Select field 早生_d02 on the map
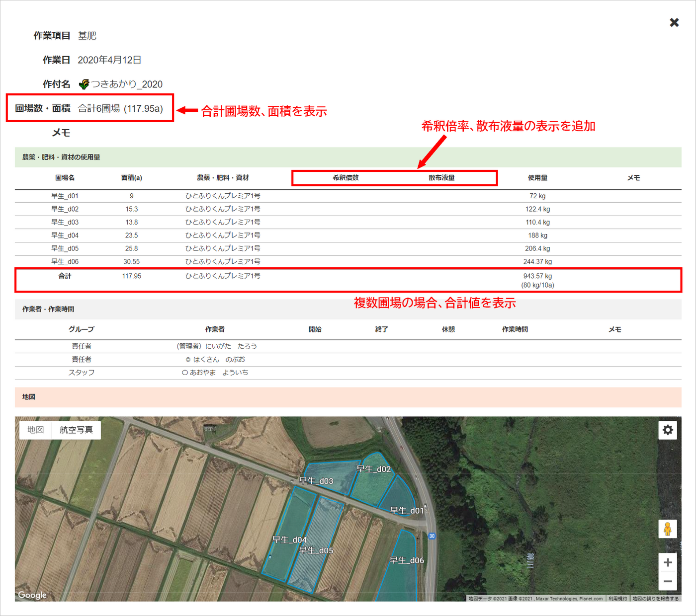 (373, 469)
